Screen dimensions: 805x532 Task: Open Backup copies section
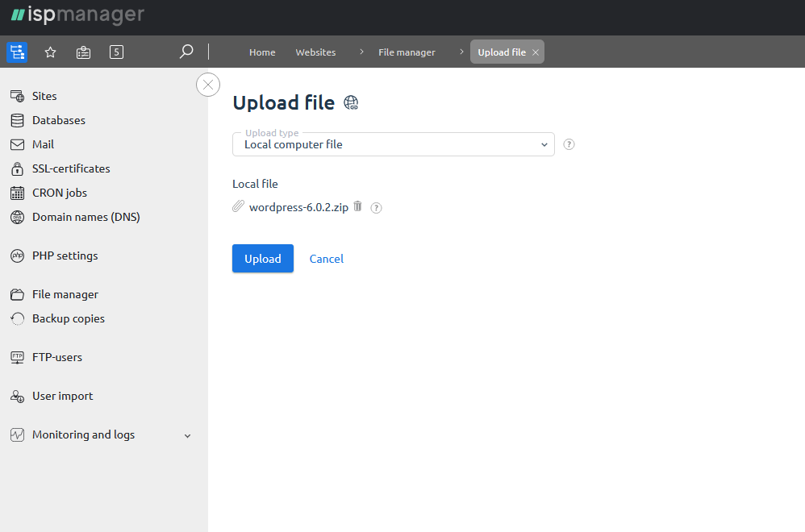click(68, 318)
